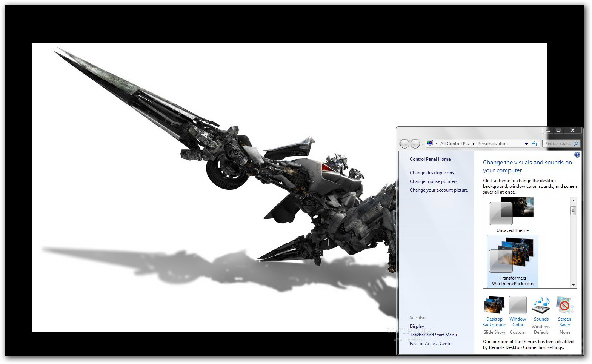Image resolution: width=592 pixels, height=364 pixels.
Task: Maximize the Personalization window
Action: [x=558, y=130]
